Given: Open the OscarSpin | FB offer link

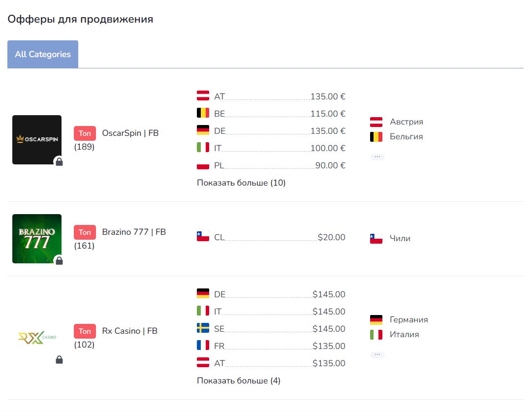Looking at the screenshot, I should (130, 133).
